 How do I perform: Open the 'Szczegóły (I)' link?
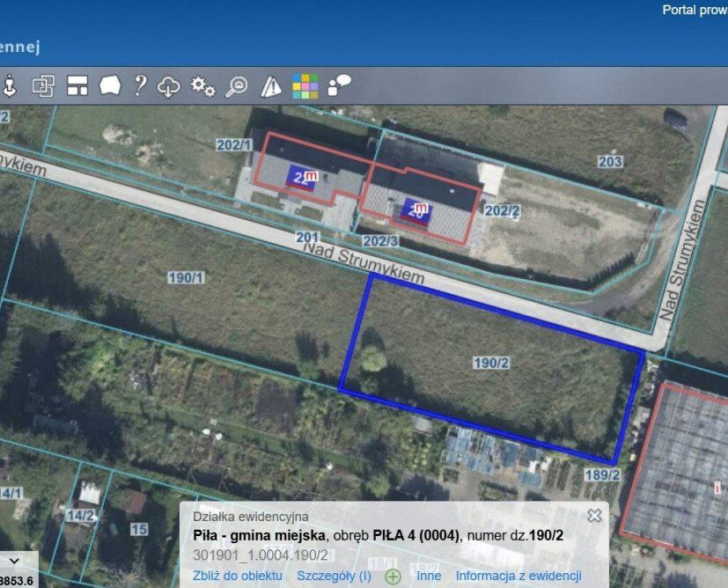point(334,576)
